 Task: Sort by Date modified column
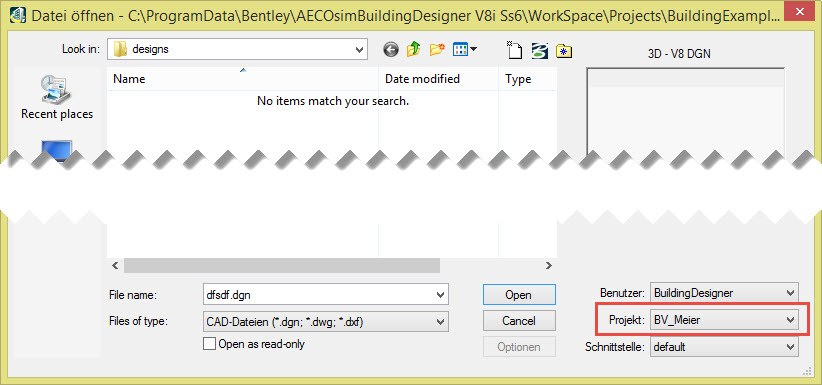pos(438,79)
